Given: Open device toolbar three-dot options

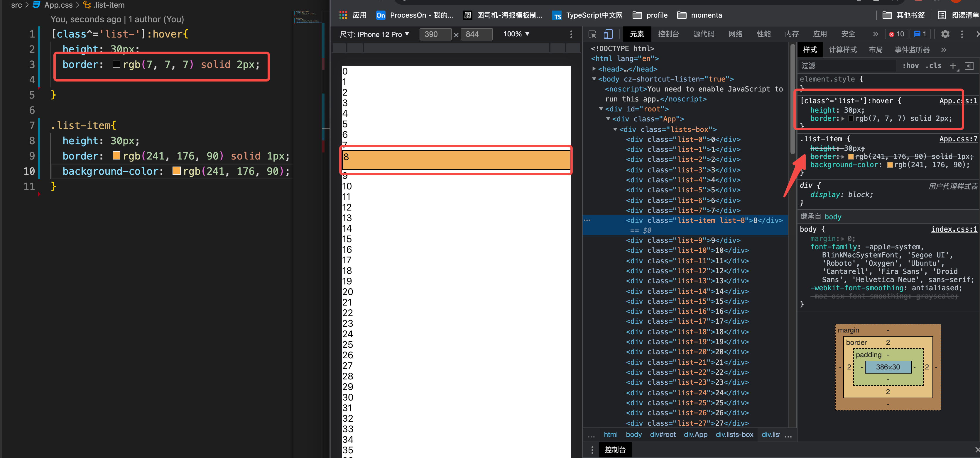Looking at the screenshot, I should click(571, 34).
